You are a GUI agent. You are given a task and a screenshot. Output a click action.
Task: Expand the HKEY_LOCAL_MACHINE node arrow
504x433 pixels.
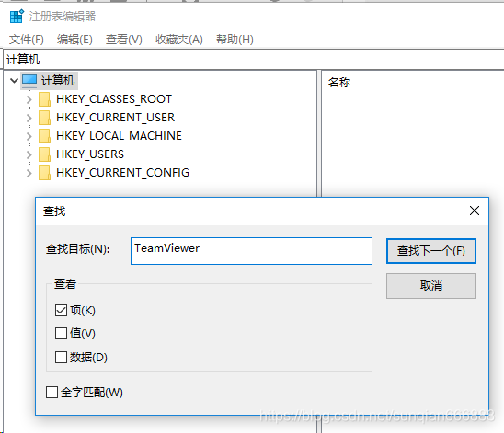[x=29, y=136]
